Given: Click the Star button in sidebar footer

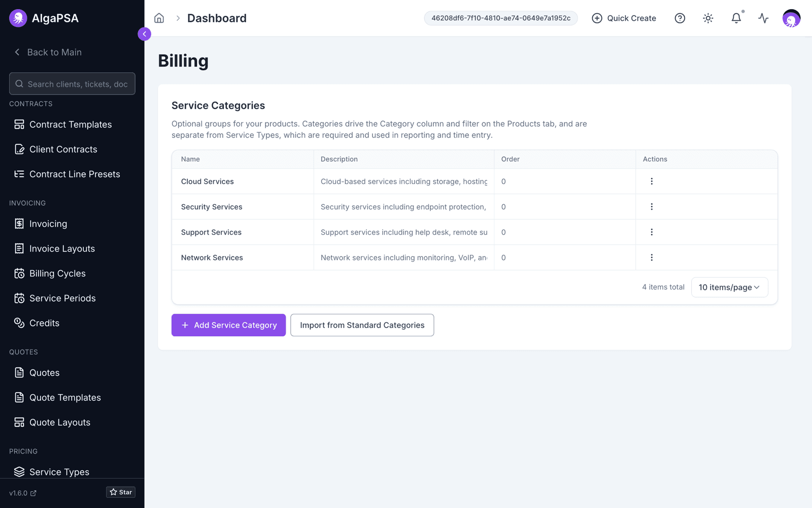Looking at the screenshot, I should click(x=121, y=492).
